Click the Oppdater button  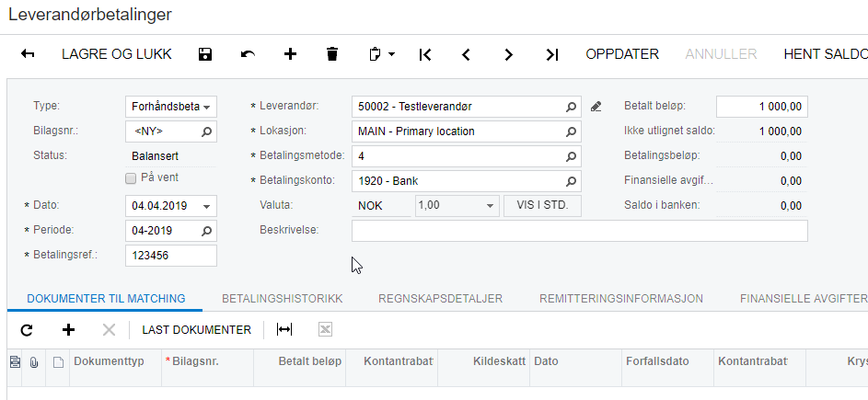pos(622,54)
